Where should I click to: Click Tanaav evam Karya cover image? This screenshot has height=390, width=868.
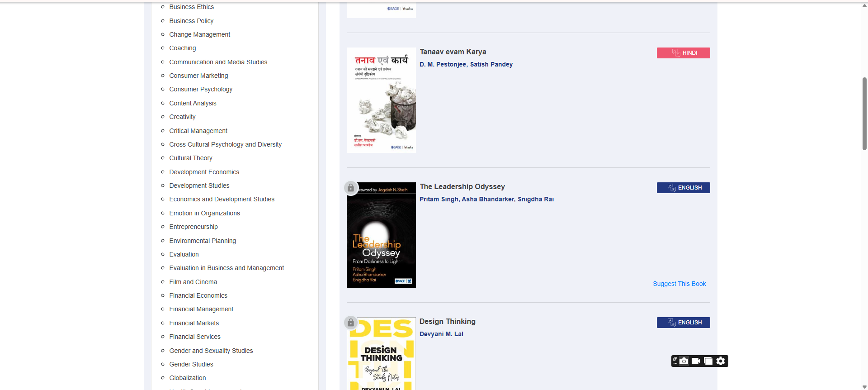coord(381,100)
